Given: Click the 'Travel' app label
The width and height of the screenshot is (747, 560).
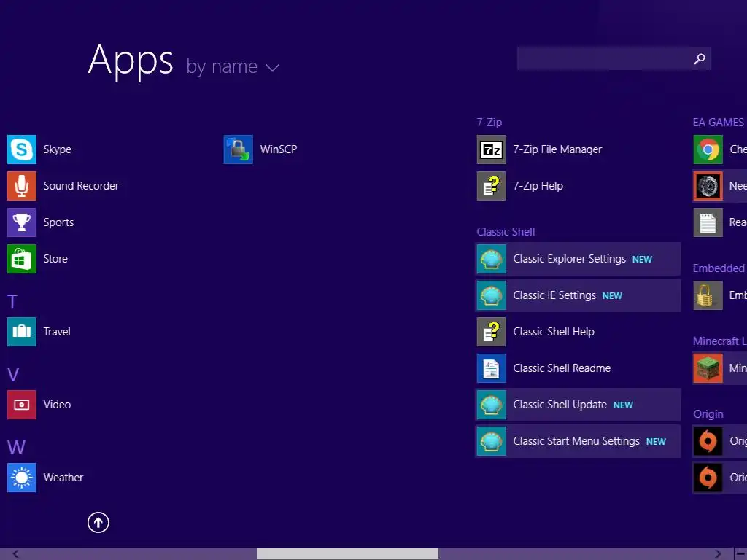Looking at the screenshot, I should [x=57, y=332].
